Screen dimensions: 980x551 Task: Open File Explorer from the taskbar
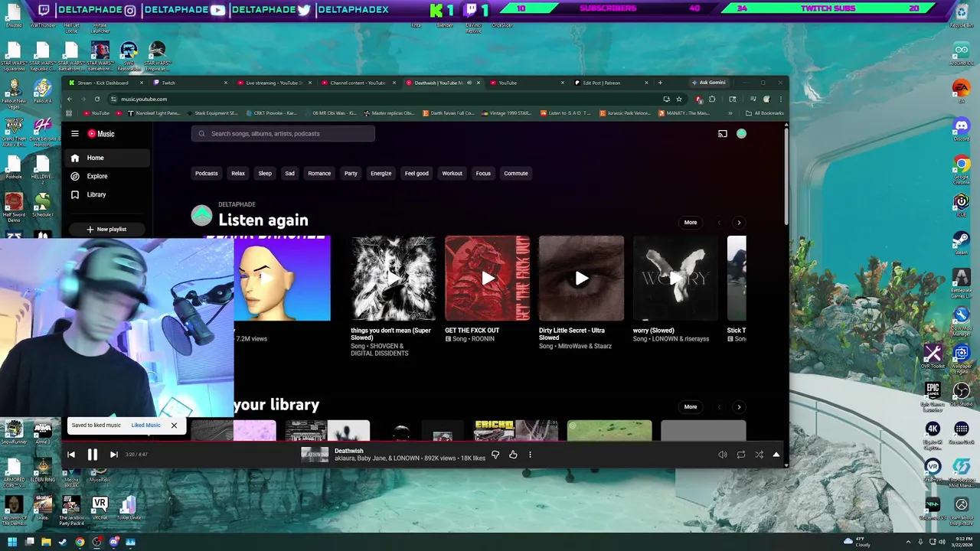pos(46,542)
